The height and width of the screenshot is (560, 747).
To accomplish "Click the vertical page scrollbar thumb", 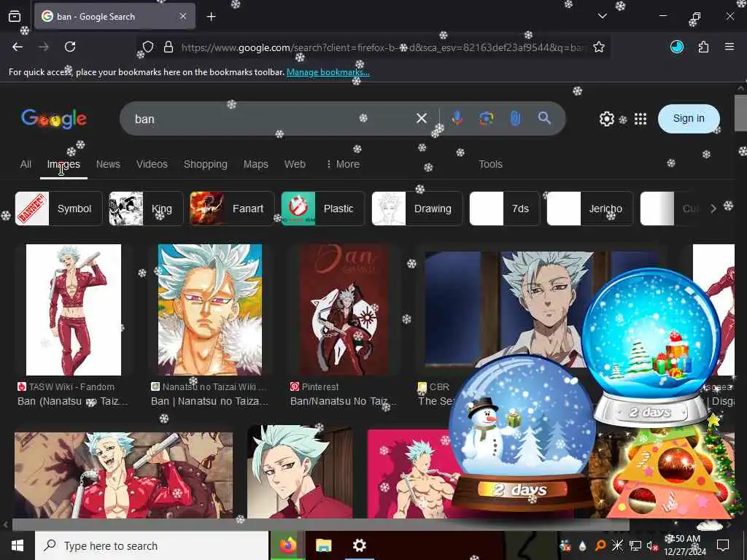I will [x=740, y=112].
